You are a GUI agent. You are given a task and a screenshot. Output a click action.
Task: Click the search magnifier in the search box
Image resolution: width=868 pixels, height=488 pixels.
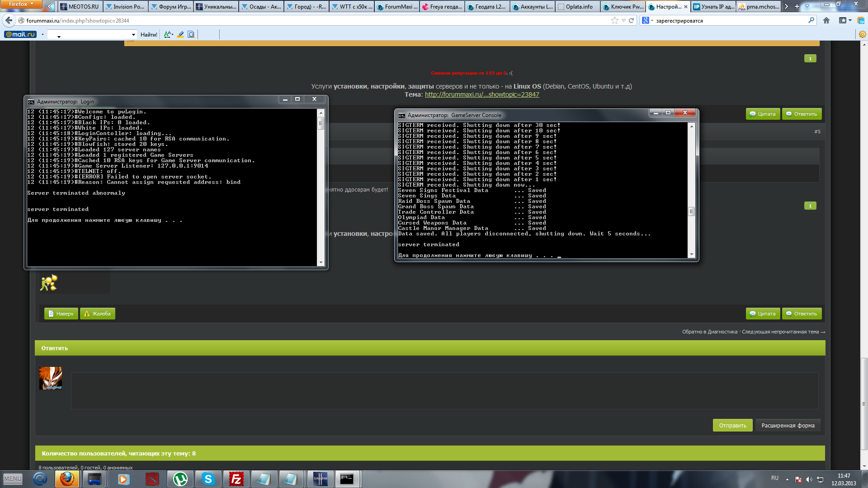click(x=811, y=20)
